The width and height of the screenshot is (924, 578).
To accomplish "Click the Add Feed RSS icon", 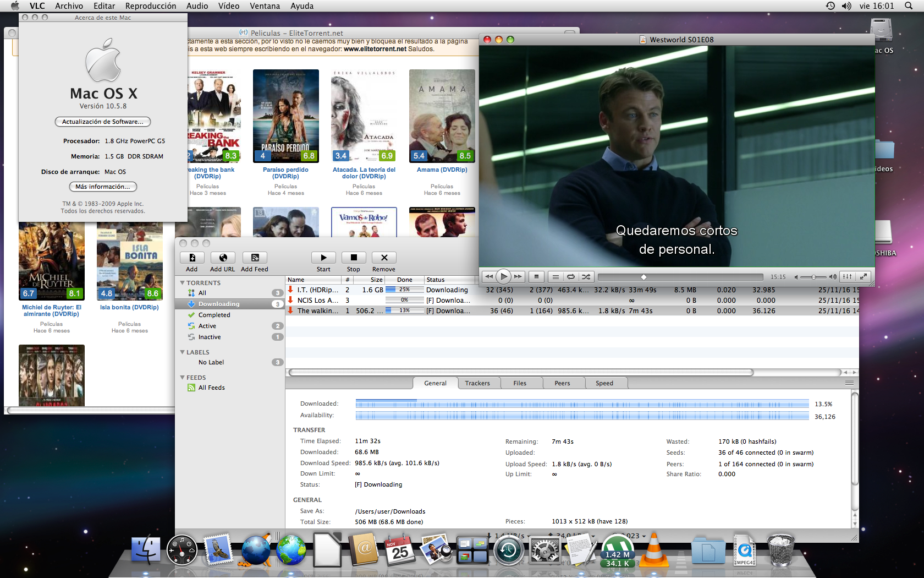I will click(x=255, y=258).
